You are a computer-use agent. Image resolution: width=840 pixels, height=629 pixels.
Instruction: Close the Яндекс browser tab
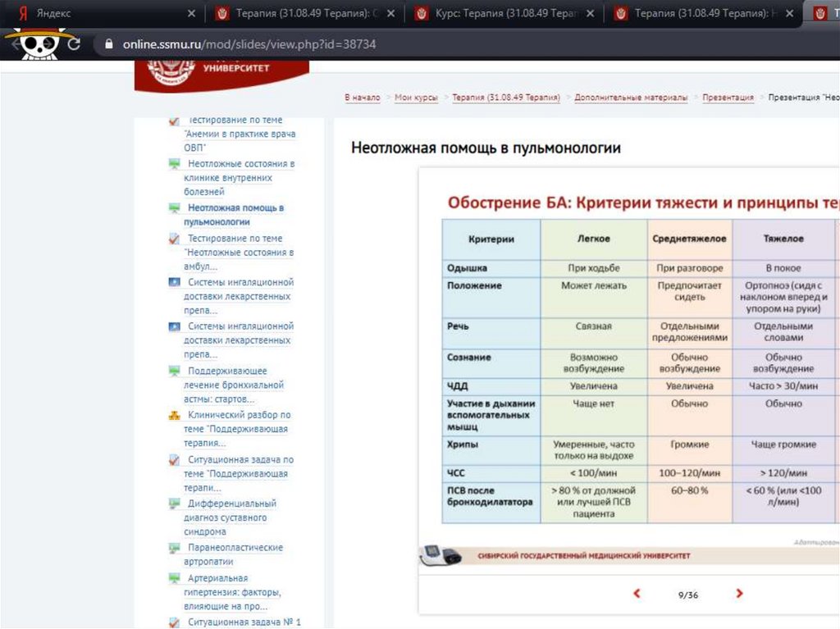[191, 13]
